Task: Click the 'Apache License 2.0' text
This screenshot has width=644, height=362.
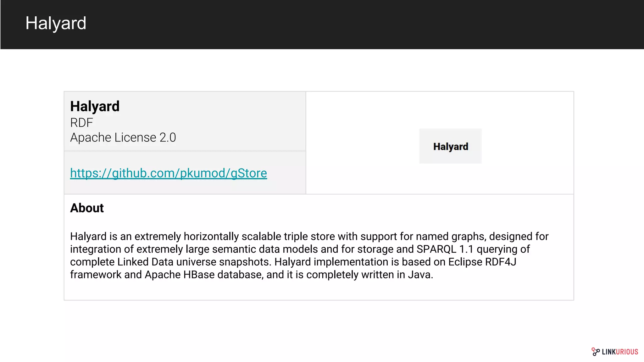Action: pyautogui.click(x=123, y=138)
